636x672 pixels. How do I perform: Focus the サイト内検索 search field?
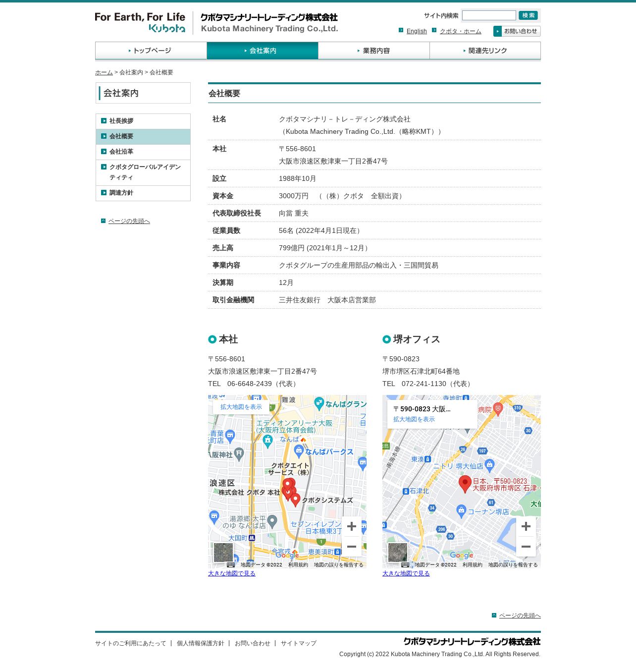click(x=489, y=15)
